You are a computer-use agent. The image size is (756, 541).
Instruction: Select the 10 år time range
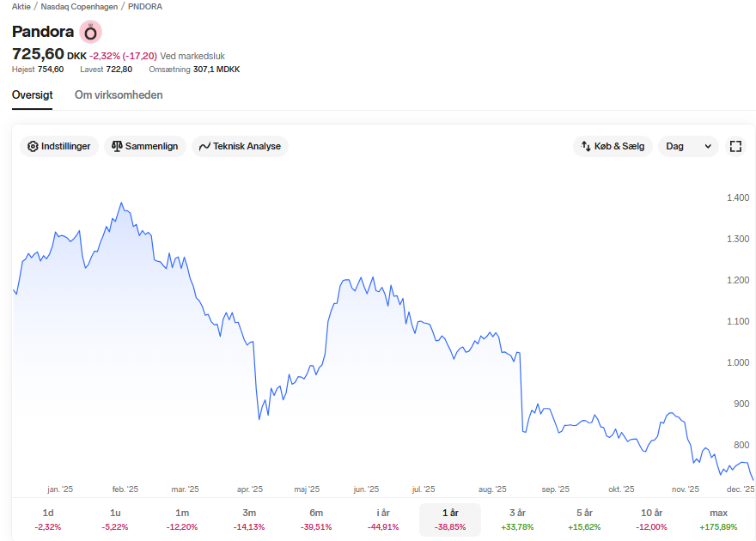[651, 520]
